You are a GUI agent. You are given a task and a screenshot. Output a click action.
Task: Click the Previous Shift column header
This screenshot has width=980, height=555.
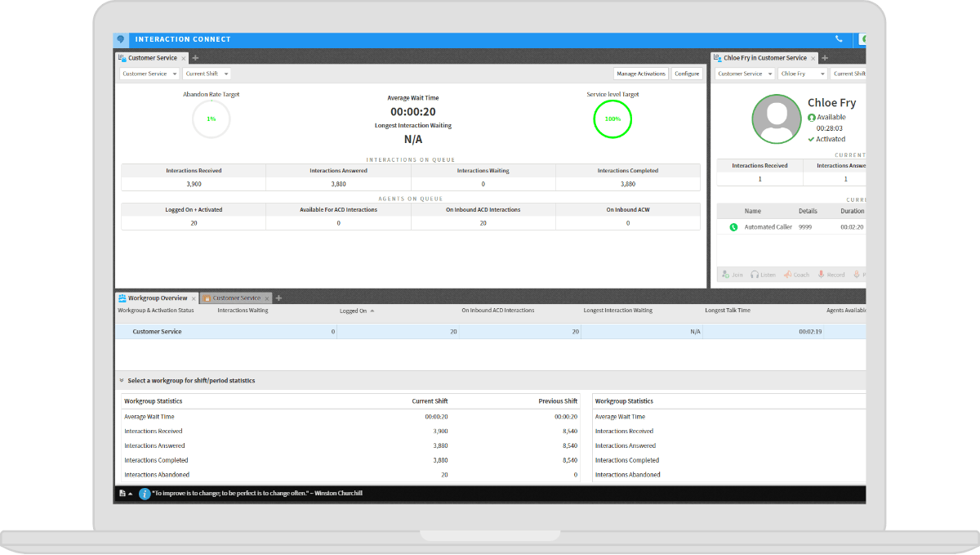tap(558, 401)
